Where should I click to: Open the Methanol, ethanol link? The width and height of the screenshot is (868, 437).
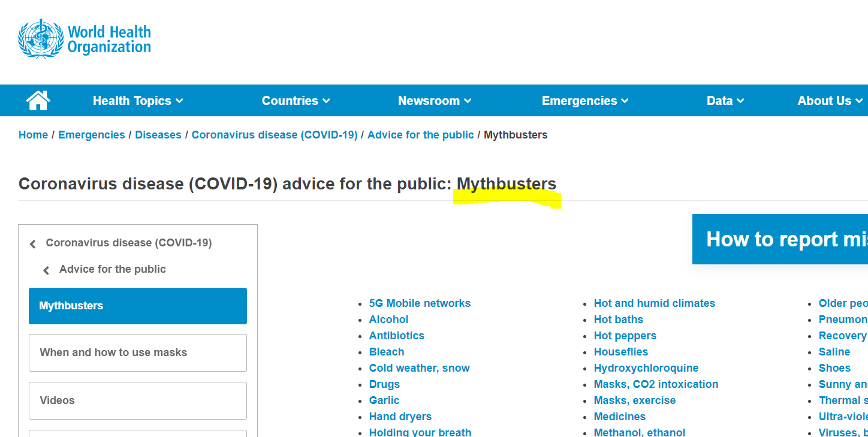click(640, 432)
